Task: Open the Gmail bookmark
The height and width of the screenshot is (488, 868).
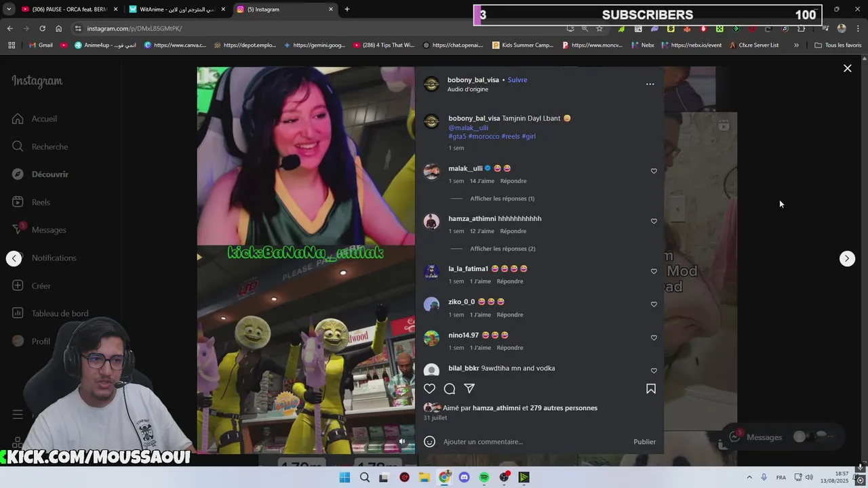Action: (x=41, y=45)
